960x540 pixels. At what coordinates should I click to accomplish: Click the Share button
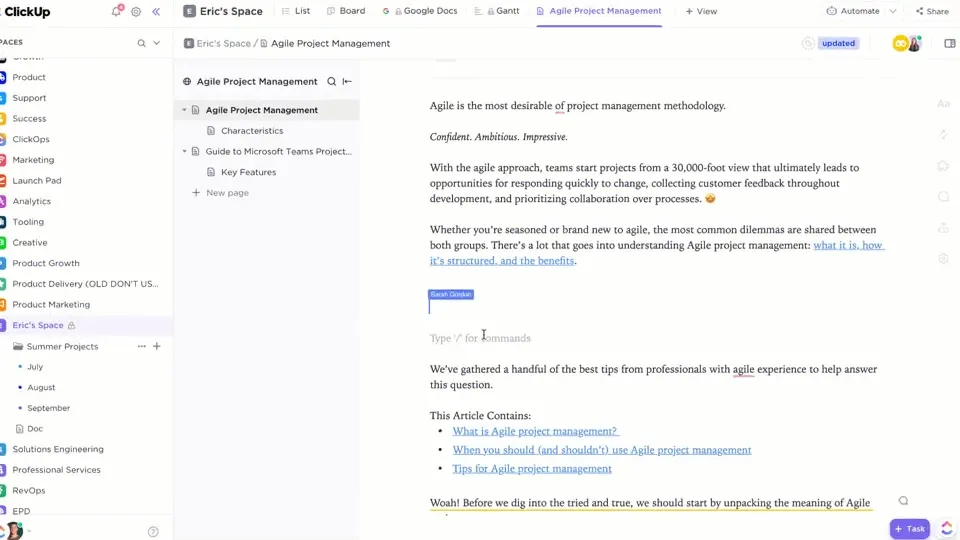932,11
